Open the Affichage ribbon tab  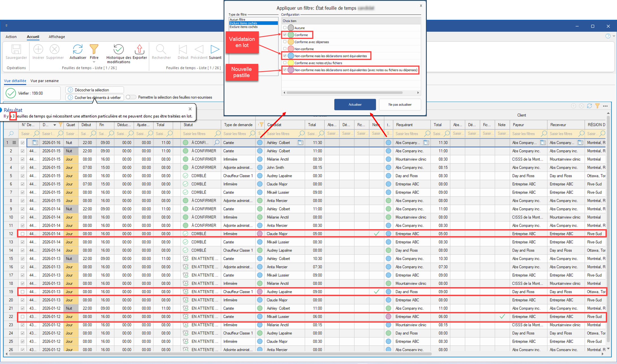coord(57,37)
